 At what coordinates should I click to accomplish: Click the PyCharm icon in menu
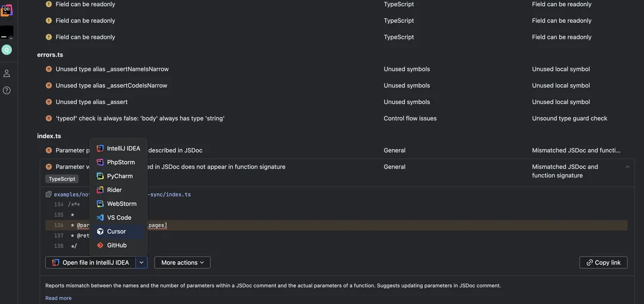[x=100, y=176]
